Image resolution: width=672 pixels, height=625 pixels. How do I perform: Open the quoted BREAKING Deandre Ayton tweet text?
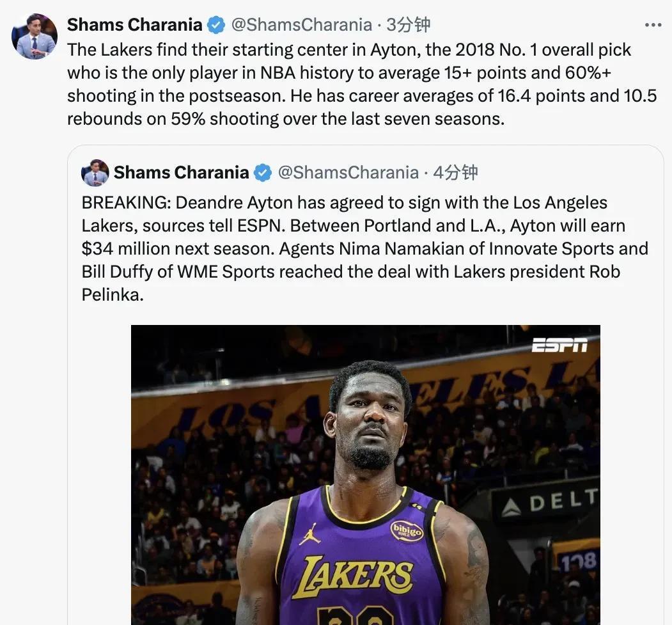(364, 248)
